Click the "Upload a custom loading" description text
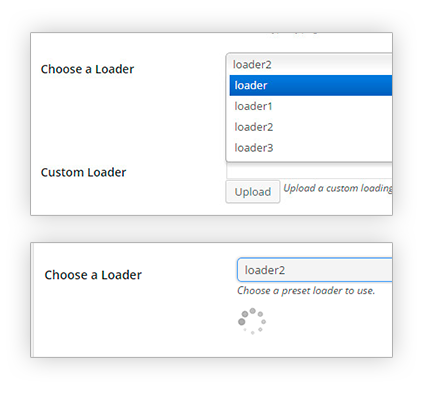 338,188
